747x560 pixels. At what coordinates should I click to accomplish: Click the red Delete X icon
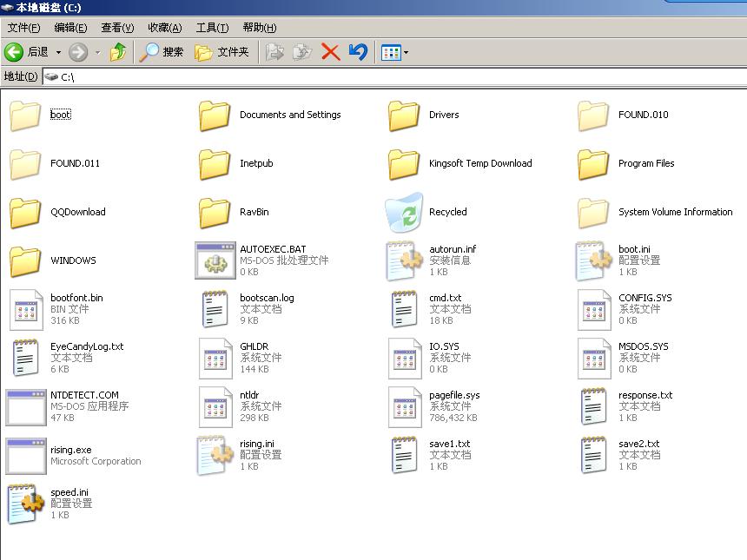tap(330, 52)
